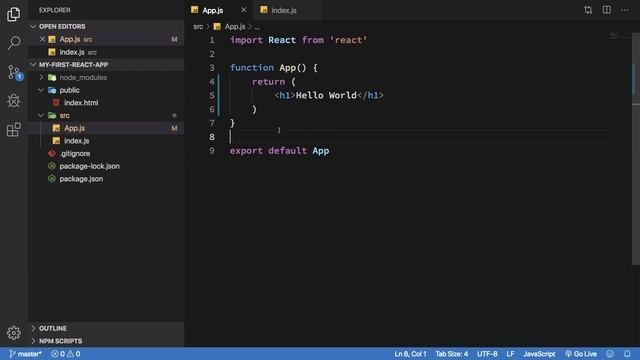The image size is (640, 360).
Task: Click the .gitignore git icon
Action: (x=52, y=153)
